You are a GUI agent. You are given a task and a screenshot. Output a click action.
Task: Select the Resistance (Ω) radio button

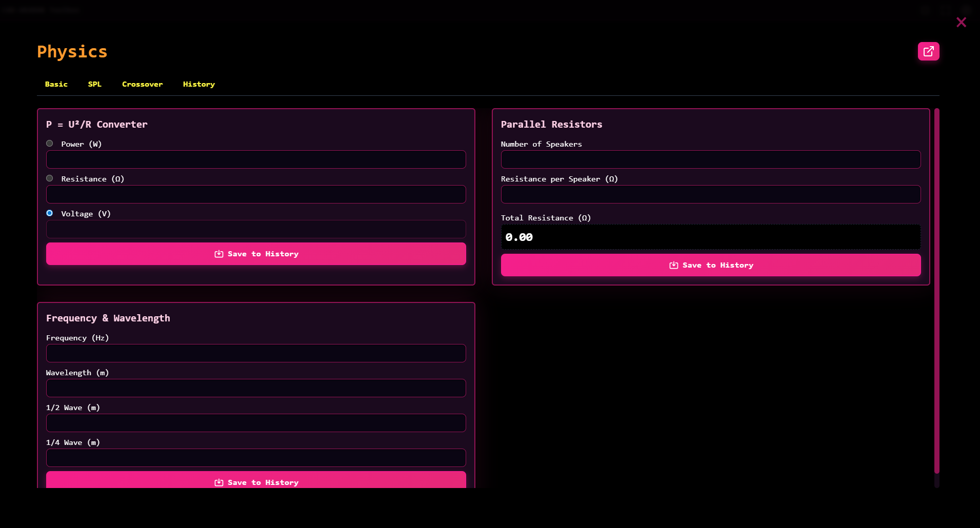click(50, 178)
